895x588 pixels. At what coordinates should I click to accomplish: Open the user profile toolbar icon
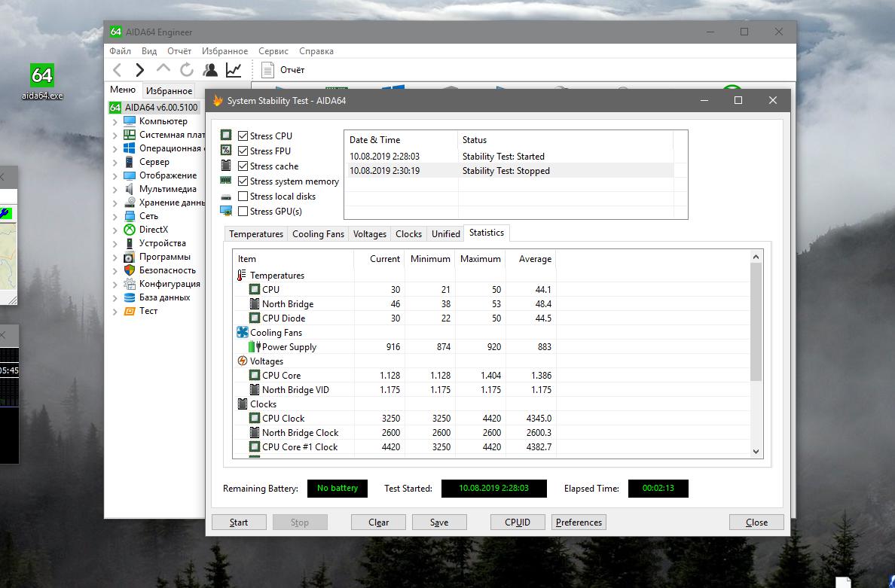click(x=210, y=70)
